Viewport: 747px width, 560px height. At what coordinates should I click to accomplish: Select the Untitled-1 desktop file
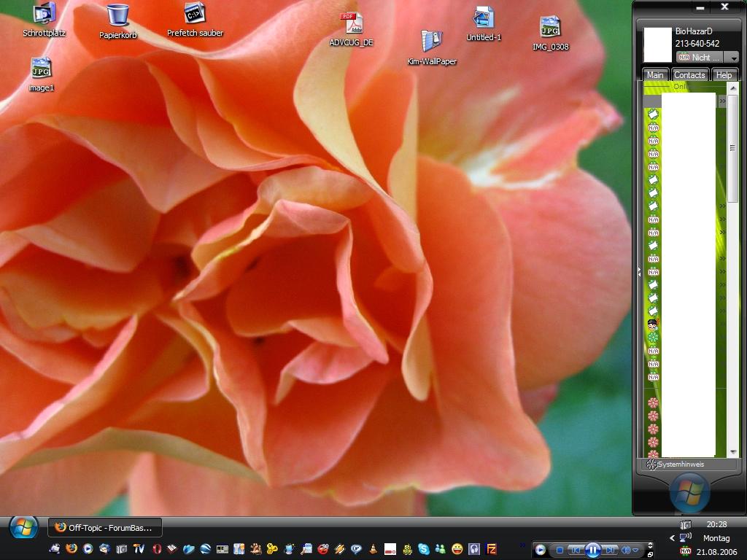pyautogui.click(x=484, y=24)
